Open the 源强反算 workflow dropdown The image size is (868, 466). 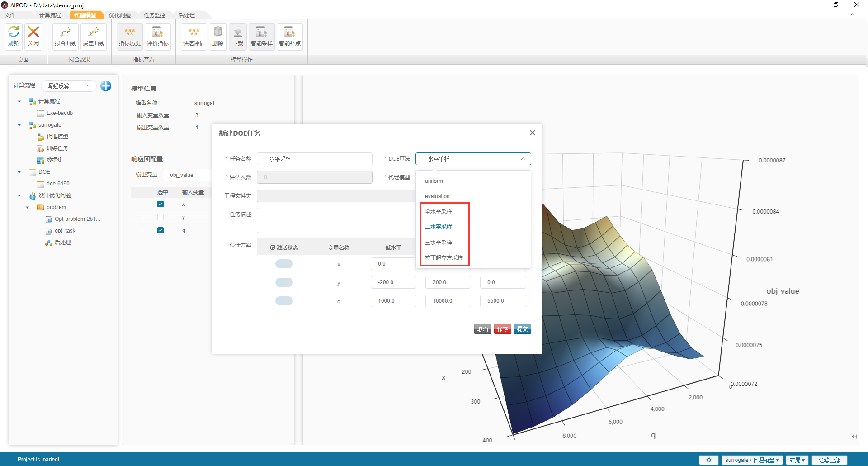click(x=69, y=86)
